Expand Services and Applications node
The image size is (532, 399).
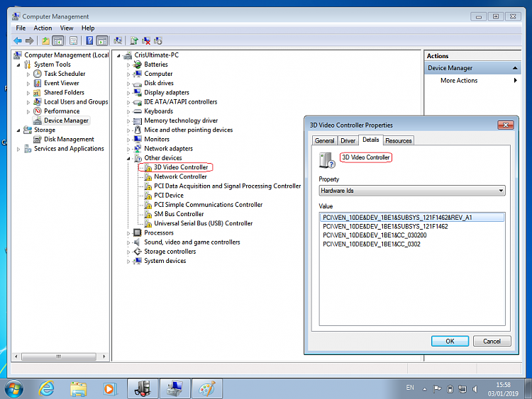pos(18,149)
